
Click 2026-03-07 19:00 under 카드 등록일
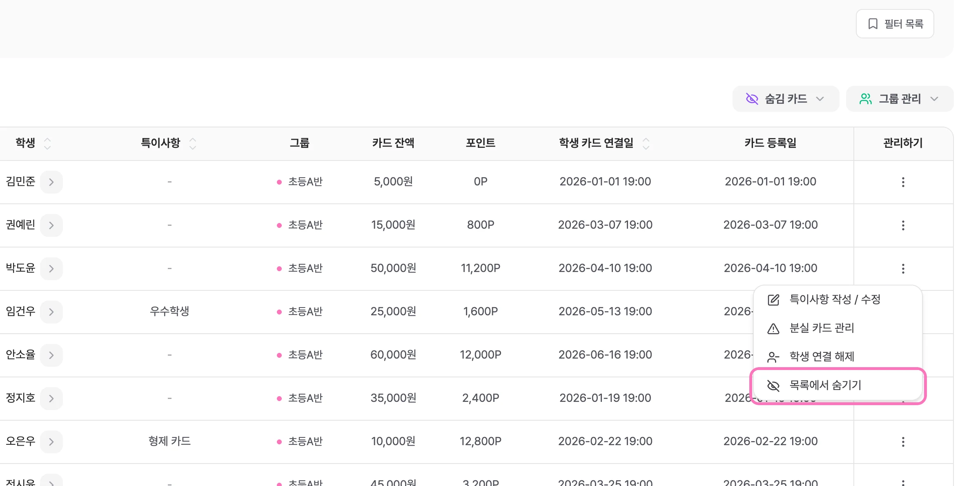pyautogui.click(x=771, y=225)
